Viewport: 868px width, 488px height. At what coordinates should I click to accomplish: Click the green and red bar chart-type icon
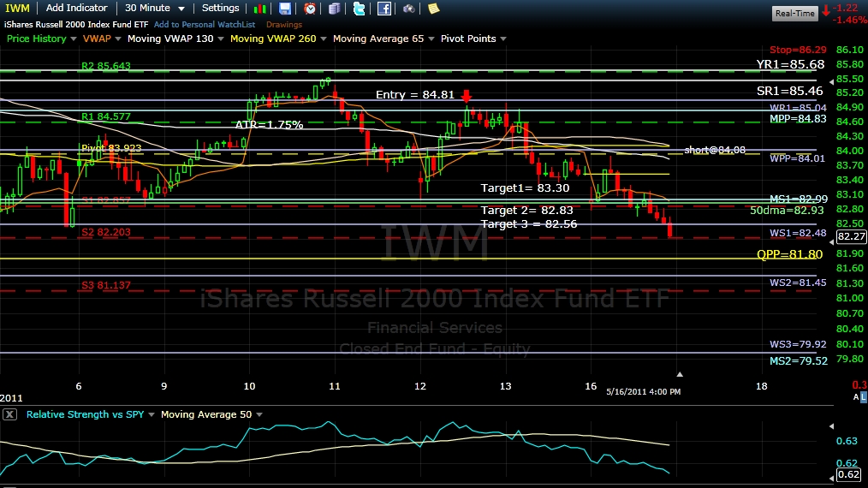[x=259, y=9]
